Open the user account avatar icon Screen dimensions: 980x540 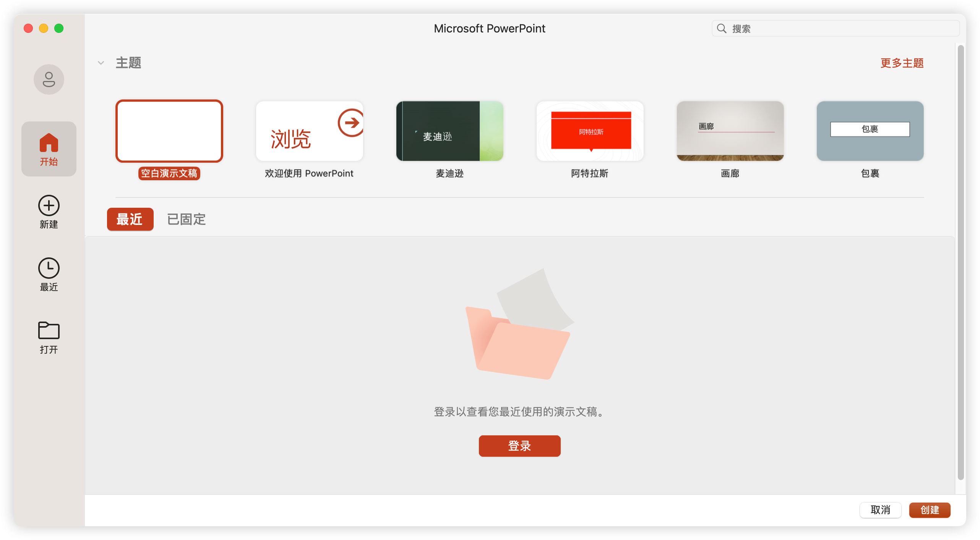coord(49,79)
